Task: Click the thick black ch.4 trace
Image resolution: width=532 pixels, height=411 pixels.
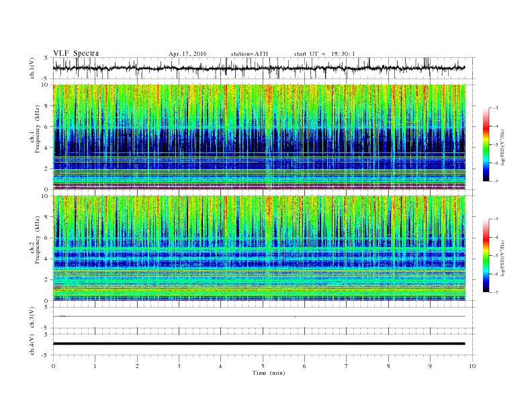Action: tap(259, 344)
